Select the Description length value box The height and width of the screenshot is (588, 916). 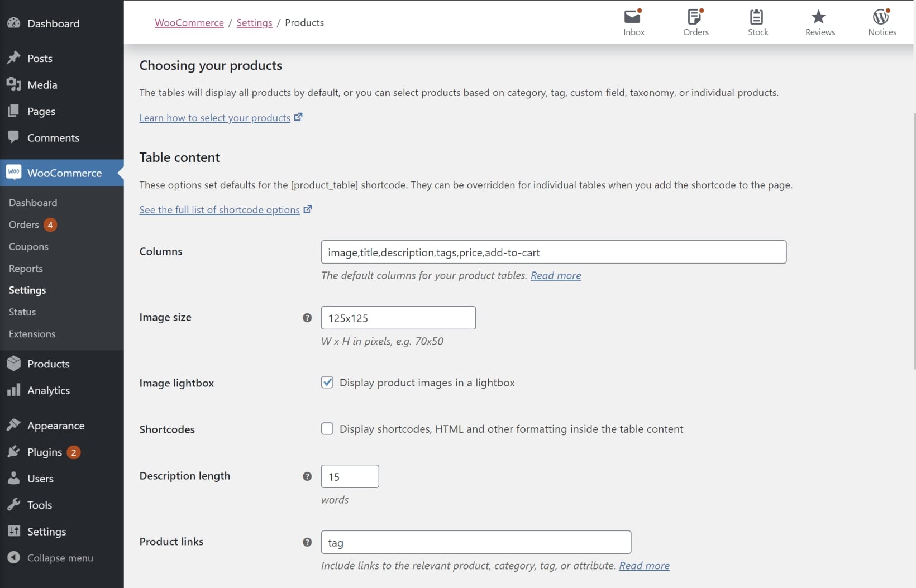(x=350, y=476)
